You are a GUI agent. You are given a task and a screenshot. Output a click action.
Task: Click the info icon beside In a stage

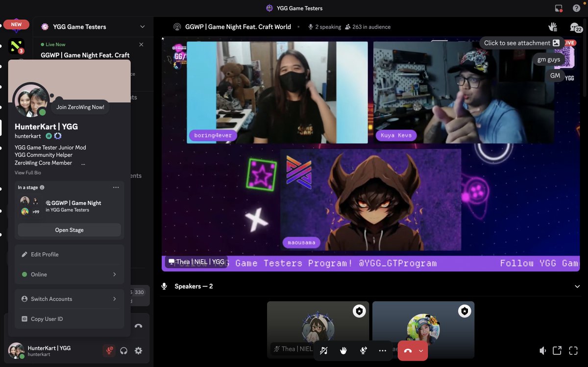[42, 188]
